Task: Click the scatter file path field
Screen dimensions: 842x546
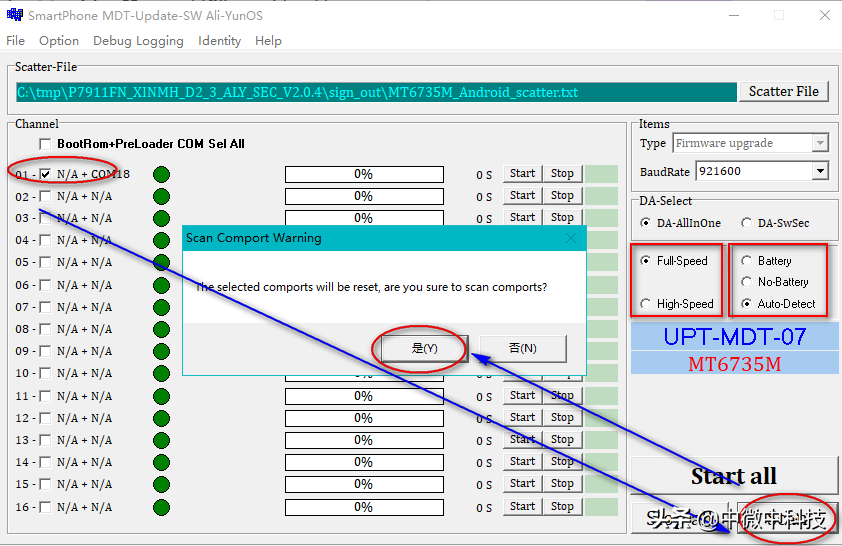Action: tap(376, 92)
